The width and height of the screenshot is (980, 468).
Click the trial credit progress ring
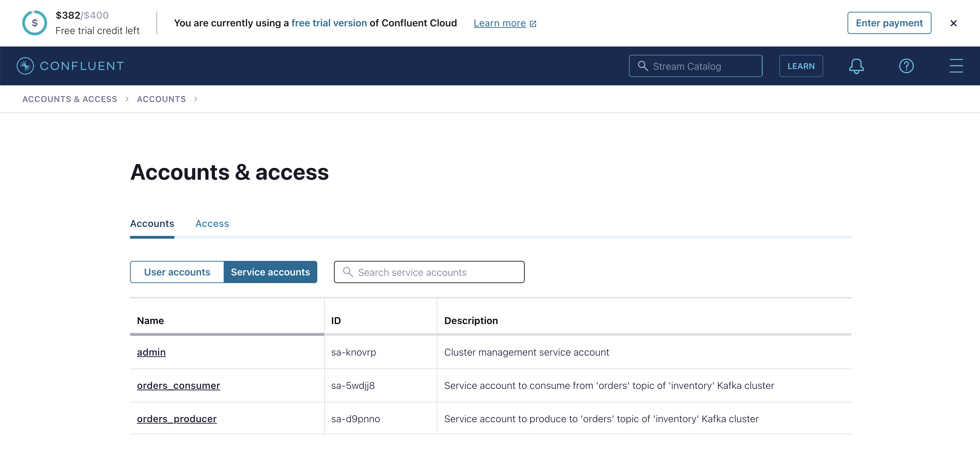point(35,23)
